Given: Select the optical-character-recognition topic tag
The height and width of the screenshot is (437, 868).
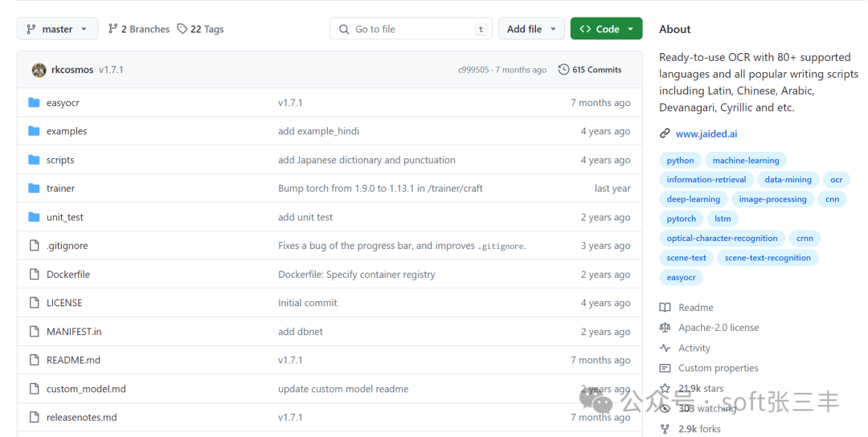Looking at the screenshot, I should (722, 239).
